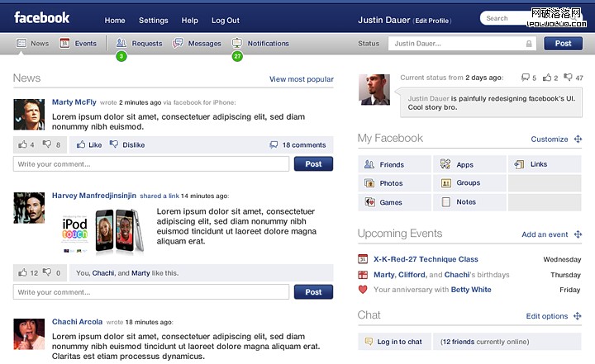Open the Friends icon in My Facebook
Image resolution: width=595 pixels, height=364 pixels.
(x=369, y=164)
